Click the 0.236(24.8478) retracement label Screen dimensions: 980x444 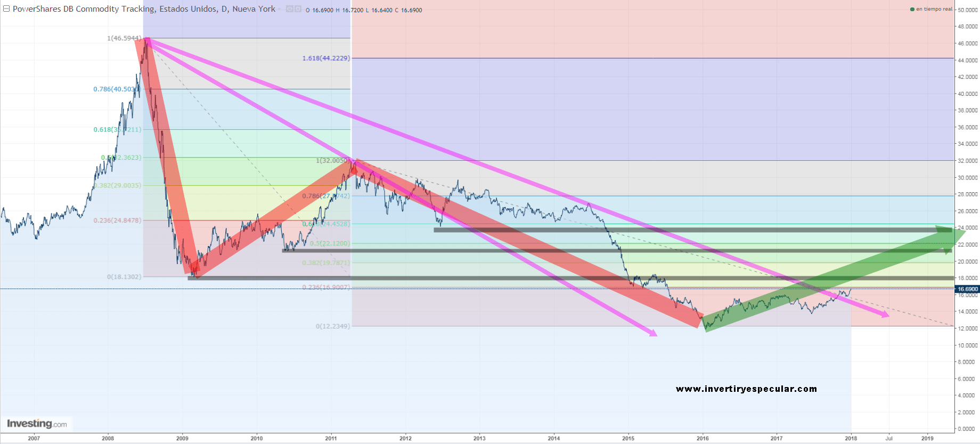[x=117, y=220]
